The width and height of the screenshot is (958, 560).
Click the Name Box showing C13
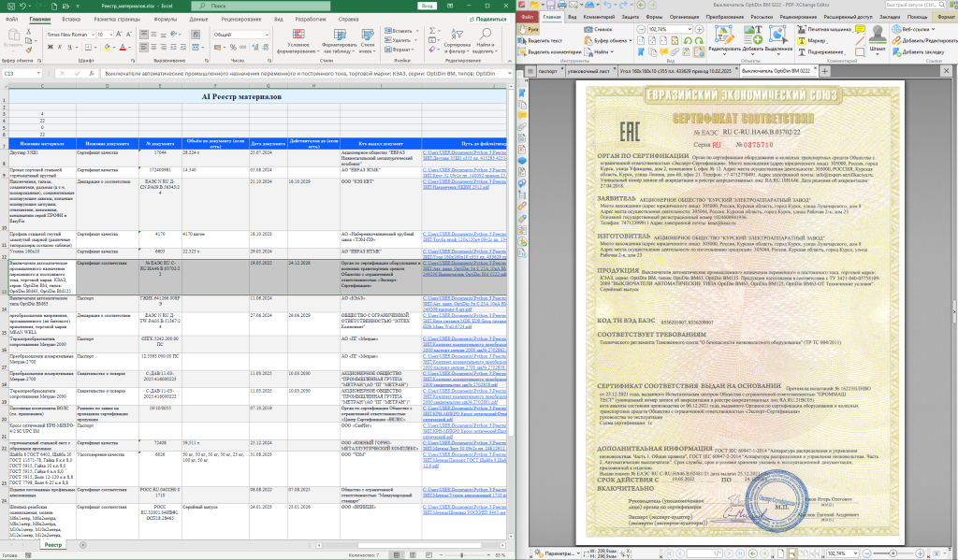22,73
